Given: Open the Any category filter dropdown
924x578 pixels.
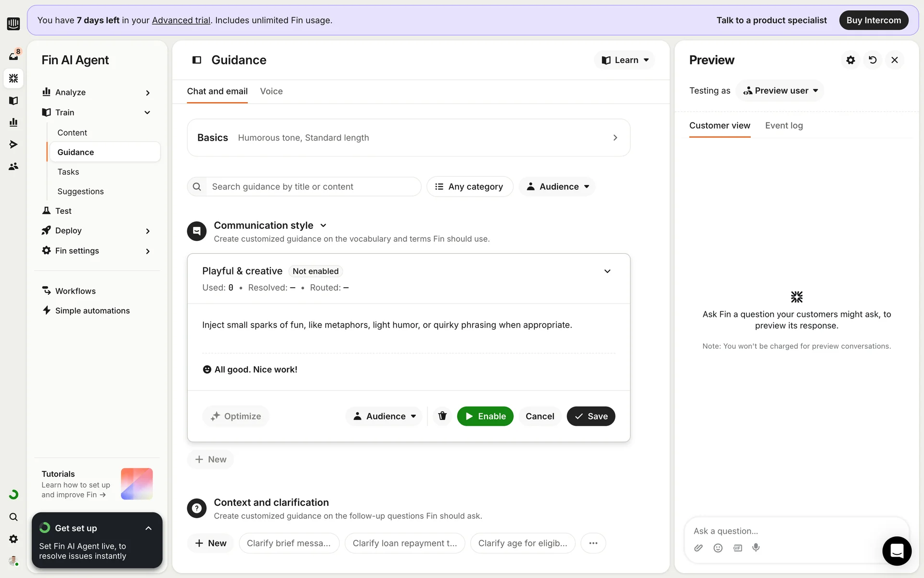Looking at the screenshot, I should pyautogui.click(x=470, y=186).
